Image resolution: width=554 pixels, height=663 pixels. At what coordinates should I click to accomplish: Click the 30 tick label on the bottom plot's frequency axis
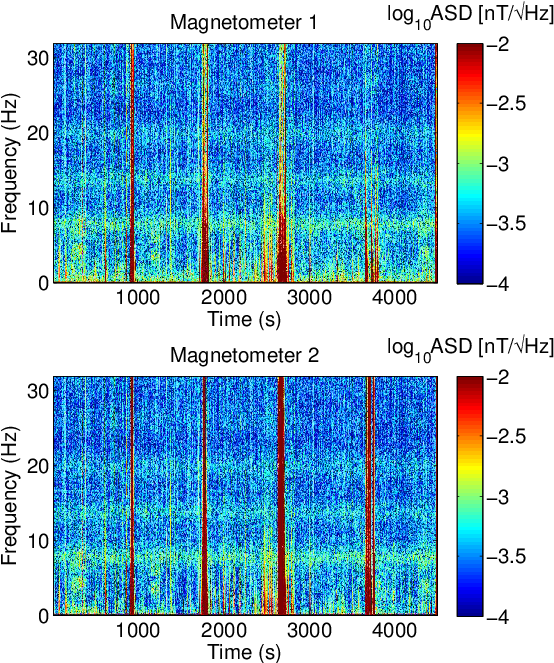(x=38, y=391)
